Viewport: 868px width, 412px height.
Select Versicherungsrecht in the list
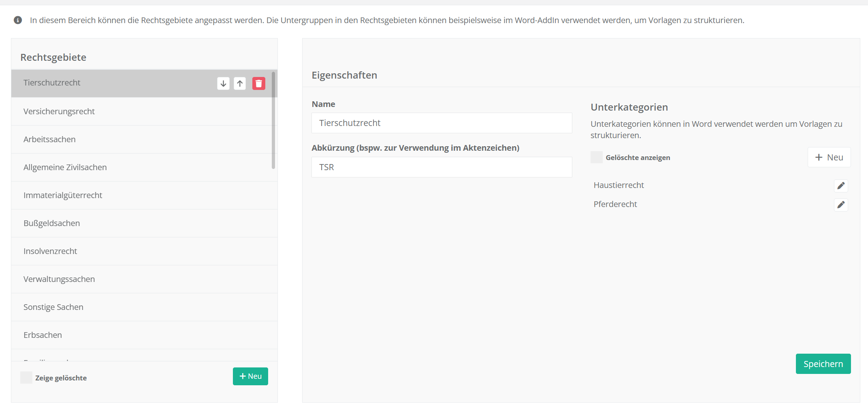[59, 111]
